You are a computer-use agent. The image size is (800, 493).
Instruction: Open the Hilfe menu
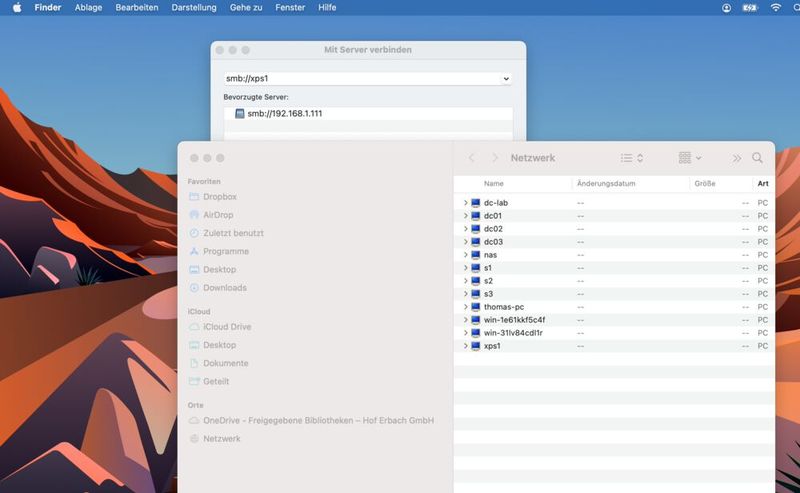pyautogui.click(x=327, y=8)
